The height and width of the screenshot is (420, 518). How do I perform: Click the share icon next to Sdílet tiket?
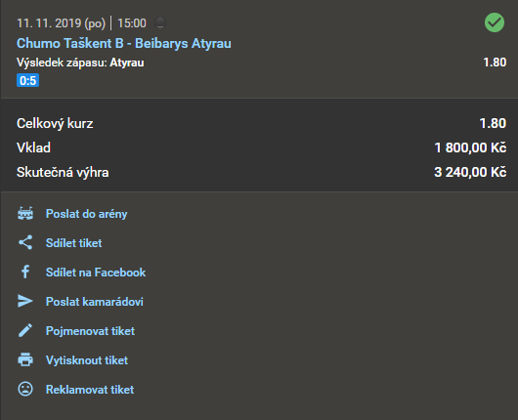click(x=25, y=242)
